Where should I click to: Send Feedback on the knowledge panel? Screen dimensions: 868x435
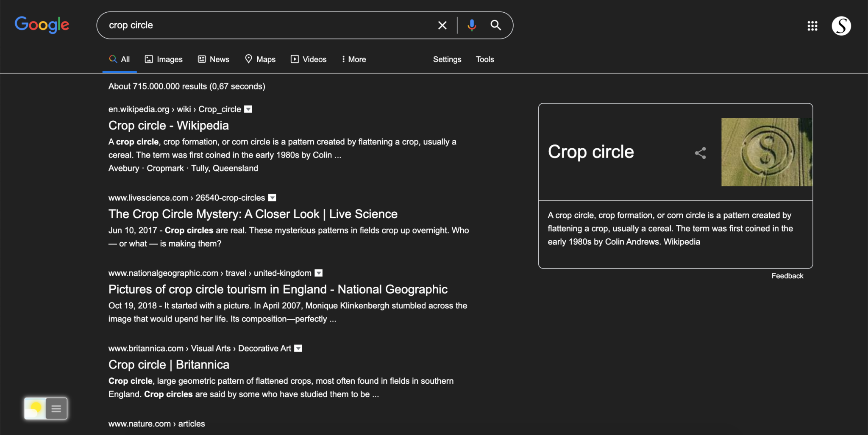(x=787, y=276)
